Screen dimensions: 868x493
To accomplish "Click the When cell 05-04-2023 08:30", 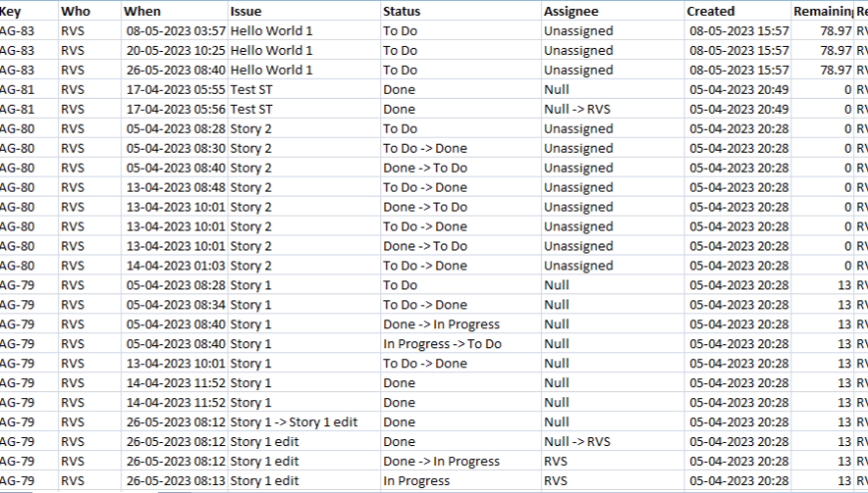I will point(176,149).
